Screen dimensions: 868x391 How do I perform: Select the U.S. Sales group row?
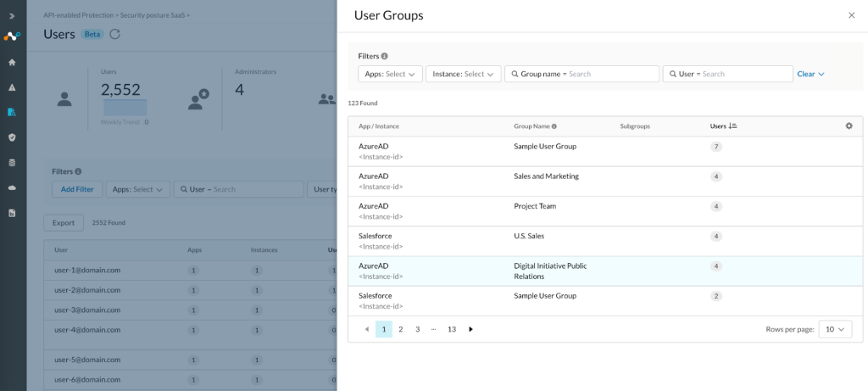605,241
